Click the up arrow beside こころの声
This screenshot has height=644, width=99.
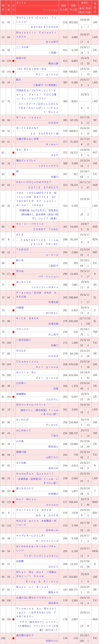[13, 50]
